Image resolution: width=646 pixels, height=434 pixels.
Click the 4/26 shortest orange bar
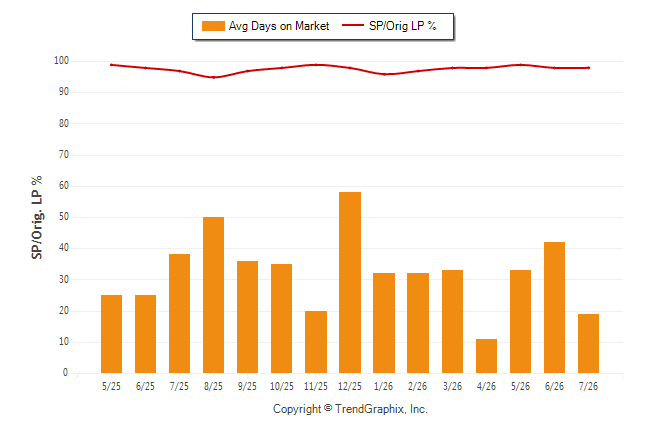click(486, 356)
